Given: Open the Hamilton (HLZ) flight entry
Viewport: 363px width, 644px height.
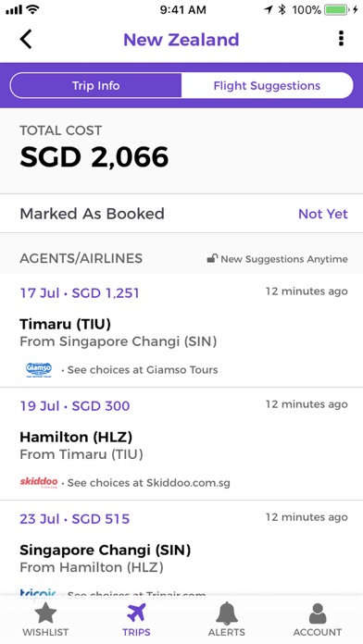Looking at the screenshot, I should [181, 444].
